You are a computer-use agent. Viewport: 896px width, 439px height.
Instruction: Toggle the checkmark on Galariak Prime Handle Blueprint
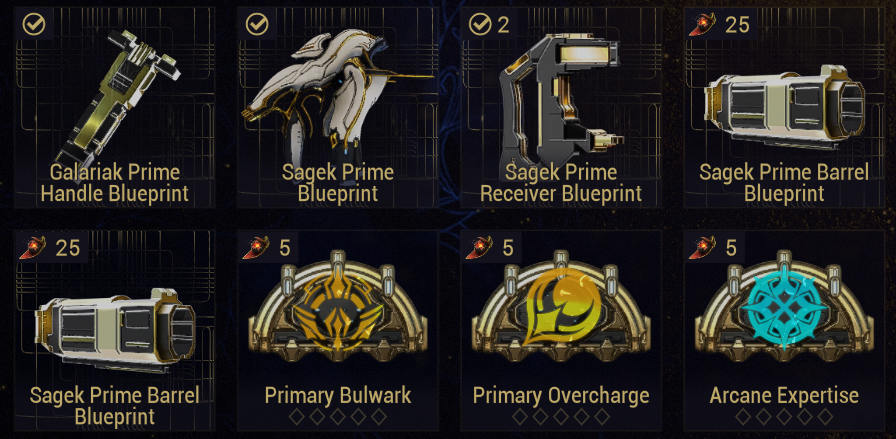(34, 25)
